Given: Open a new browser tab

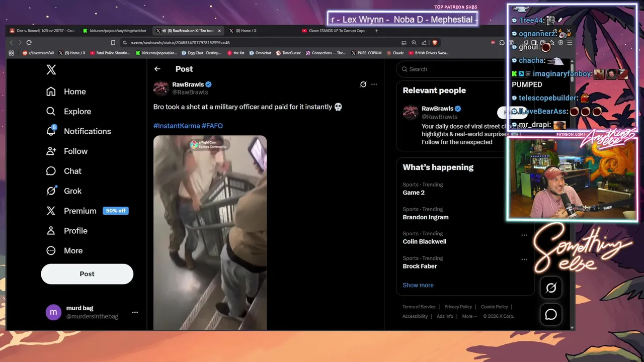Looking at the screenshot, I should point(376,31).
